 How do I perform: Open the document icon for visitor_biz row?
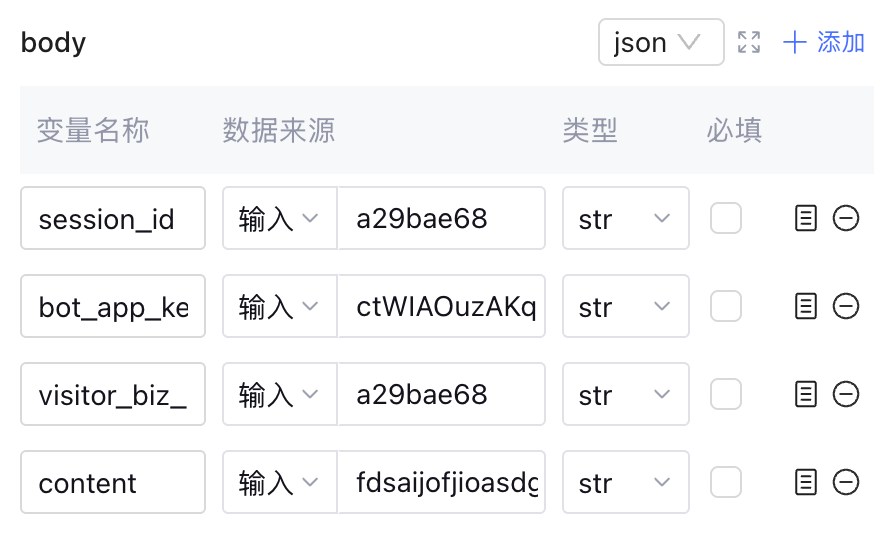pos(805,394)
